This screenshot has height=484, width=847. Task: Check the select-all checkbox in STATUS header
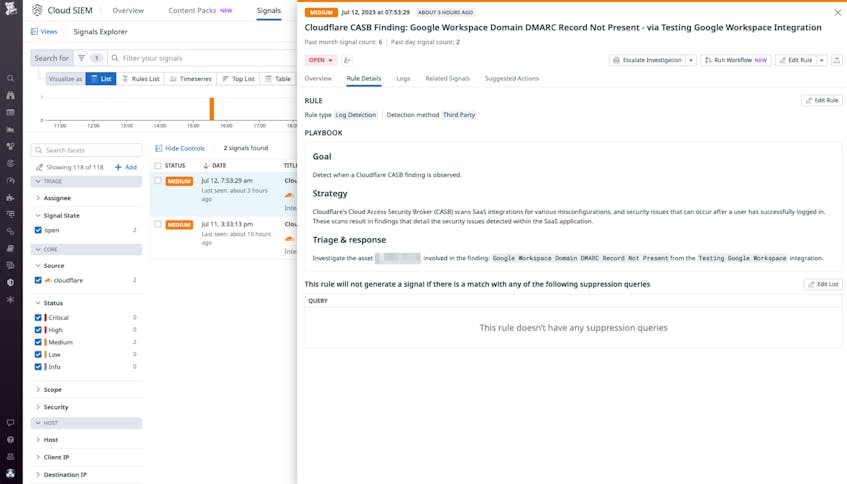[158, 165]
